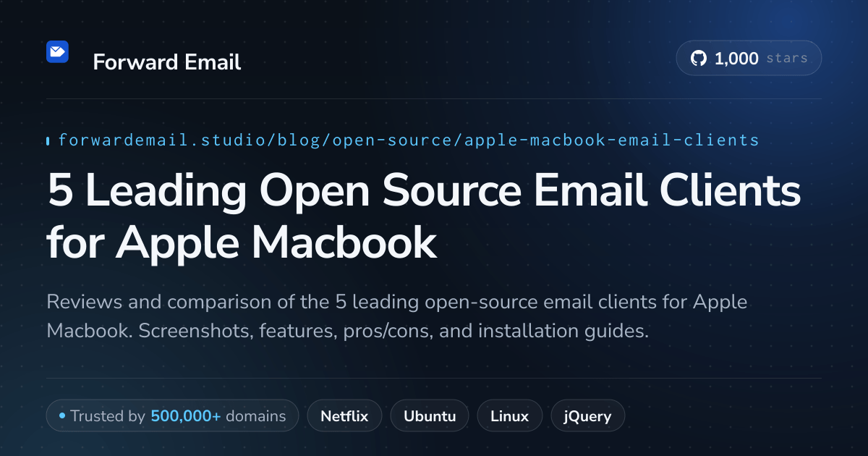Click the GitHub octocat icon
Viewport: 868px width, 456px height.
click(699, 59)
